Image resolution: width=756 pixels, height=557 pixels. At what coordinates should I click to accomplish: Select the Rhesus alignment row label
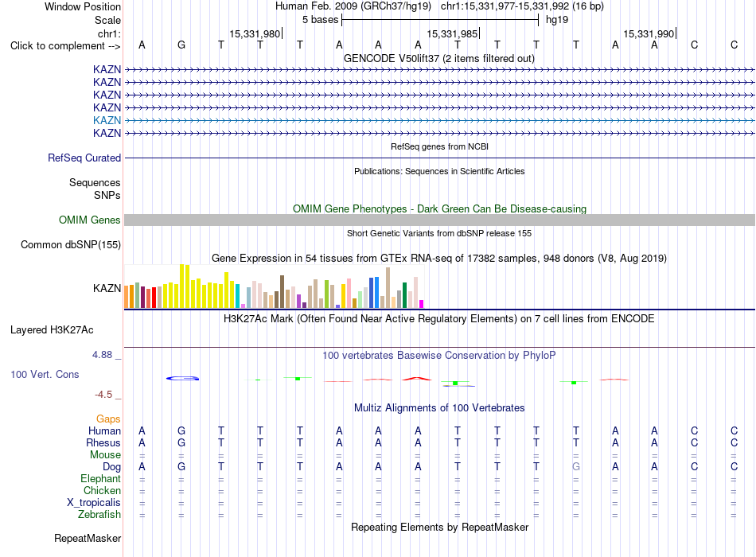tap(103, 442)
